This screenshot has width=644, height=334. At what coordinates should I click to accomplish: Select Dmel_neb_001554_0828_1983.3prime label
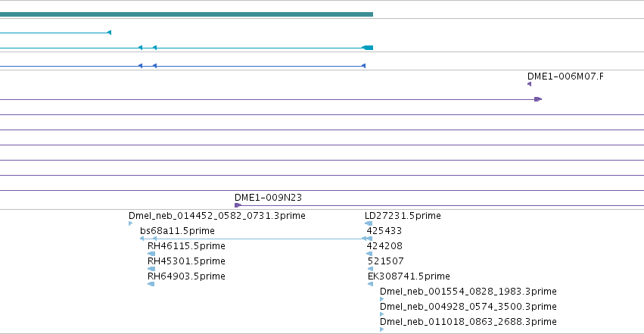click(x=468, y=292)
